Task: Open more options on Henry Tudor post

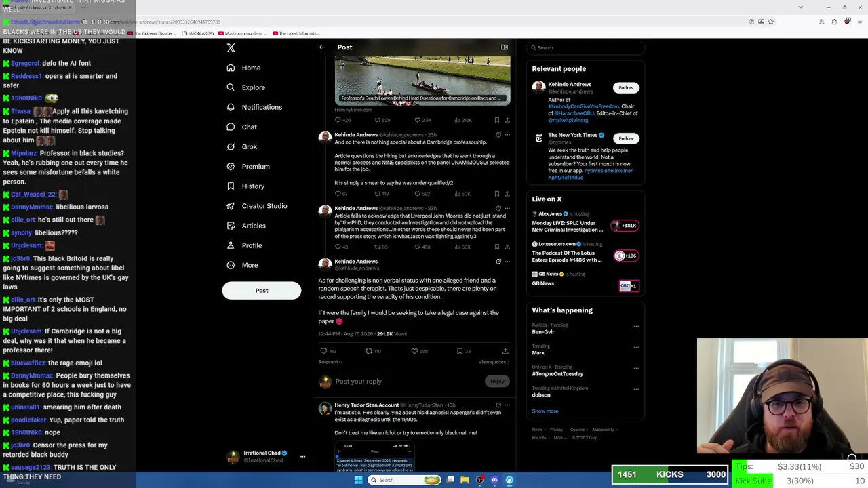Action: 507,405
